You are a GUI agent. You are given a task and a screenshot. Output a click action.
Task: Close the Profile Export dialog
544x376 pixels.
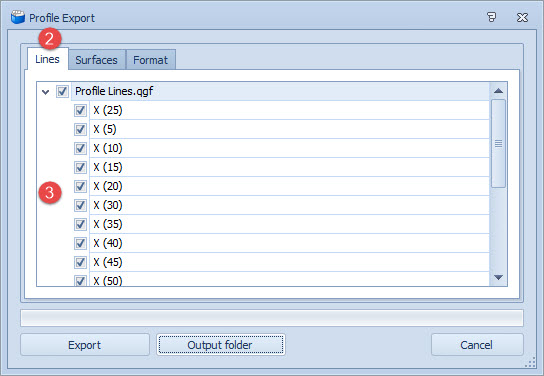coord(522,17)
